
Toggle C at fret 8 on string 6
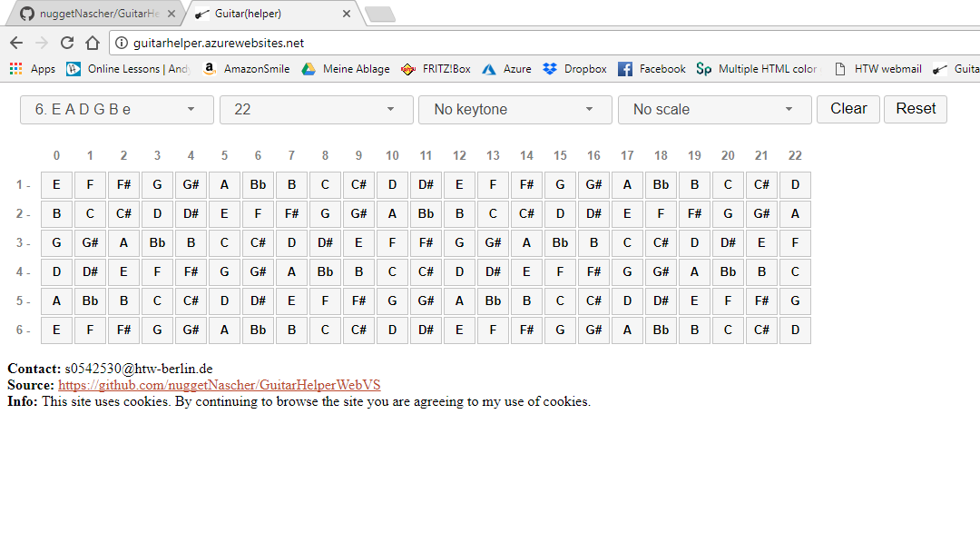coord(325,330)
